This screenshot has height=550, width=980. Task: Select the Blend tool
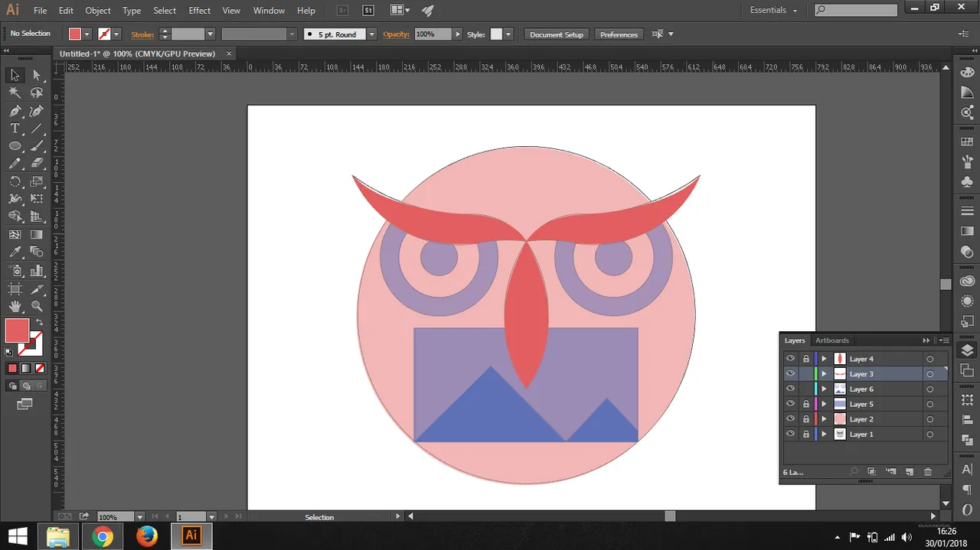pos(36,252)
